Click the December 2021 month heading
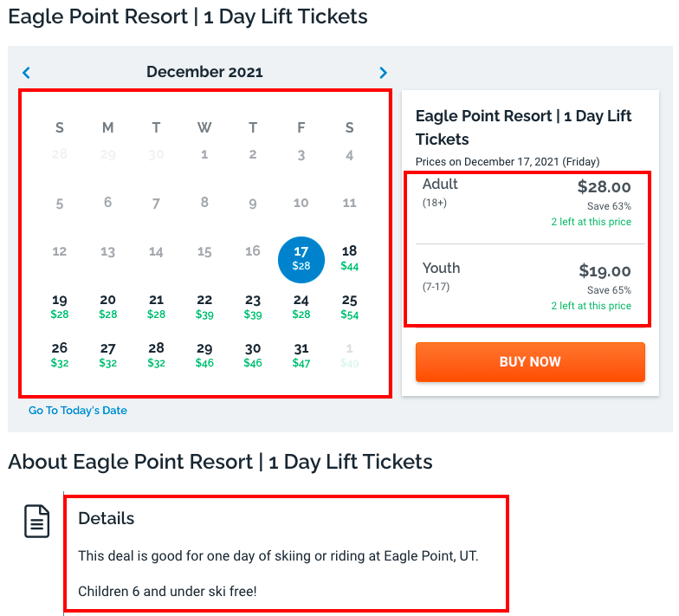The image size is (679, 616). point(204,73)
